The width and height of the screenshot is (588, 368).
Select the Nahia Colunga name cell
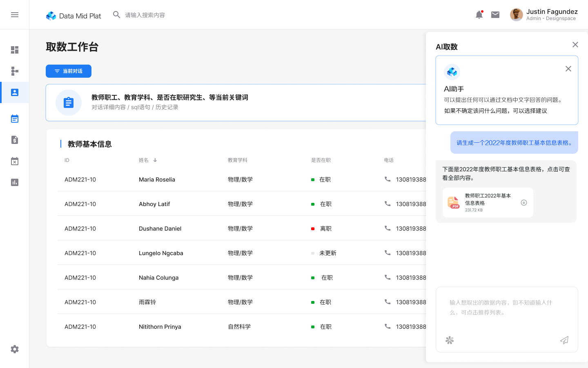pyautogui.click(x=158, y=278)
